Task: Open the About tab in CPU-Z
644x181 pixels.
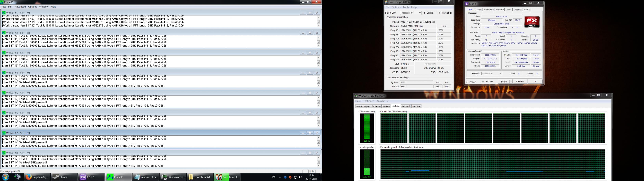Action: point(527,10)
